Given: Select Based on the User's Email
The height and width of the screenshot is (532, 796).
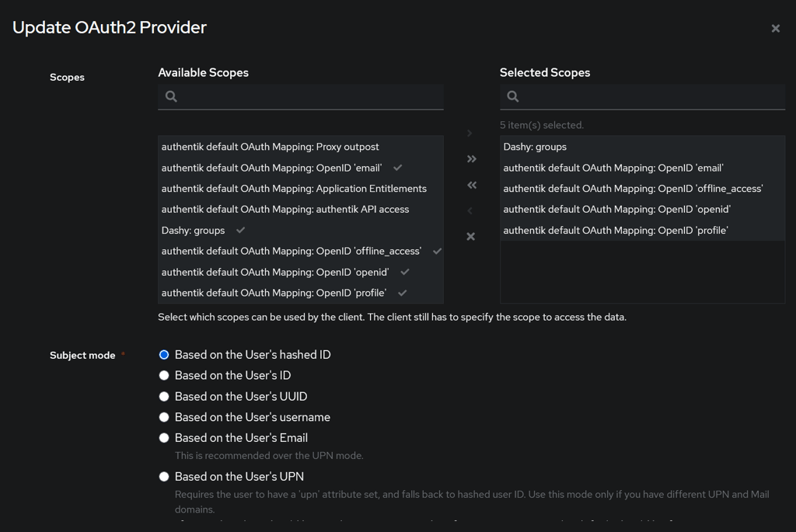Looking at the screenshot, I should 164,438.
